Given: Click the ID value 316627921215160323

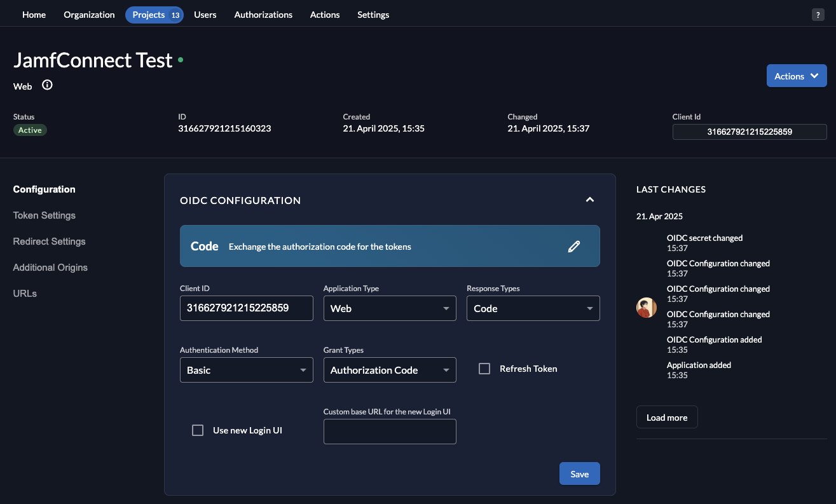Looking at the screenshot, I should (x=224, y=128).
